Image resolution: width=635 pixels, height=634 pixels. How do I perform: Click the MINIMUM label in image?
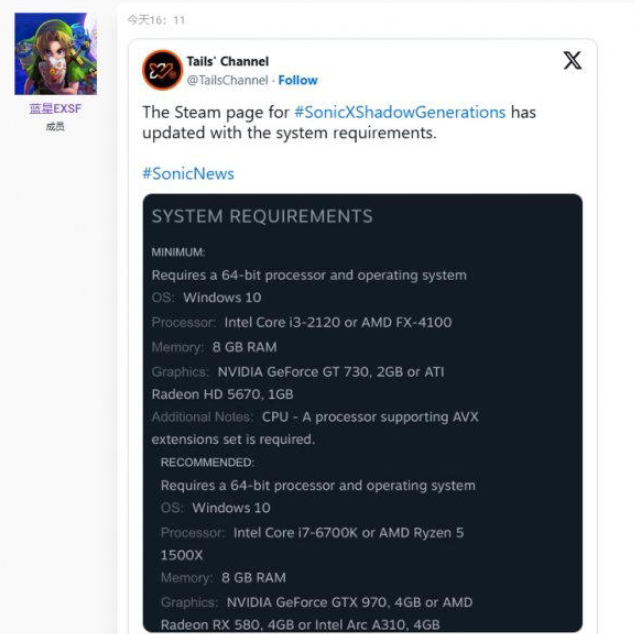(x=178, y=252)
